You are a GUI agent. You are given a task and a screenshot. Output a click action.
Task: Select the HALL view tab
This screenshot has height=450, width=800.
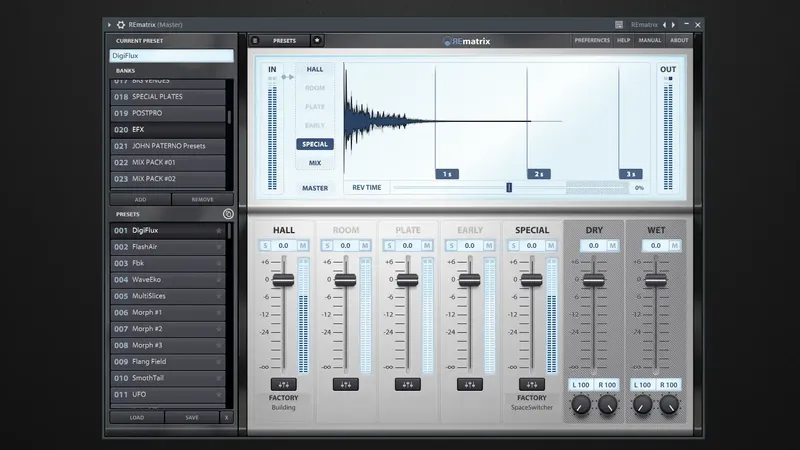pos(315,69)
